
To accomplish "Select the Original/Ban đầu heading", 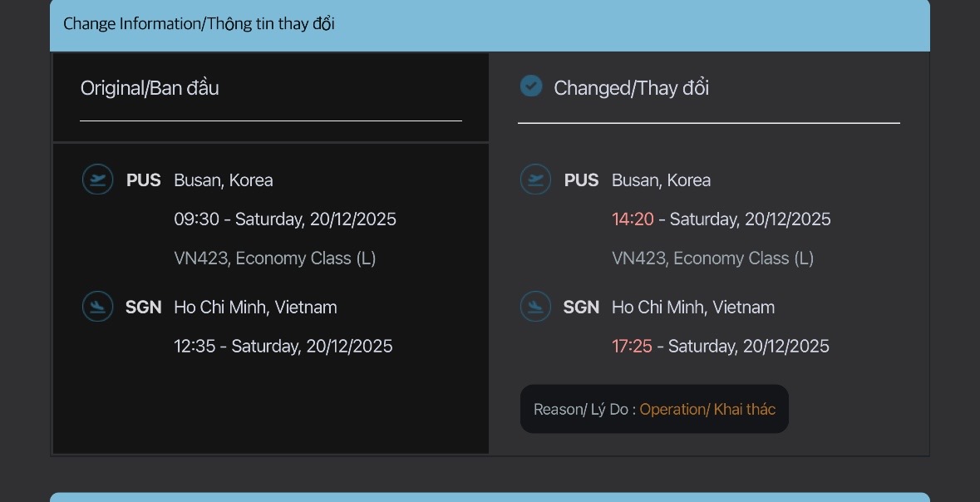I will click(x=150, y=88).
